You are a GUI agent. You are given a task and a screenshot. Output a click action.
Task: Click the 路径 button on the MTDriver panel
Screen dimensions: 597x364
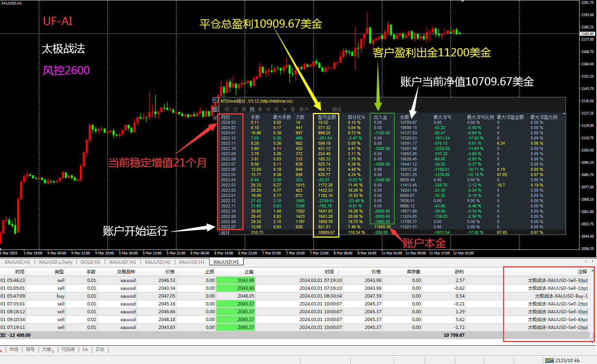point(337,109)
